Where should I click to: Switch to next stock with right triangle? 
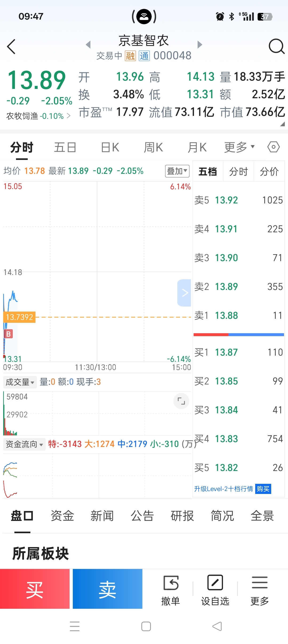click(200, 44)
